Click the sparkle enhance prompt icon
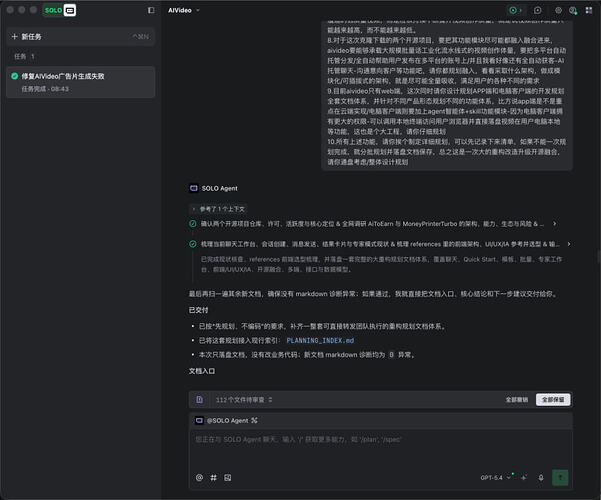601x500 pixels. (x=524, y=477)
